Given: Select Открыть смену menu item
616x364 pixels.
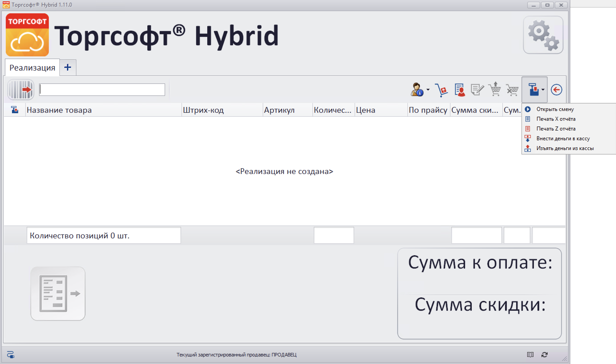Looking at the screenshot, I should 569,109.
